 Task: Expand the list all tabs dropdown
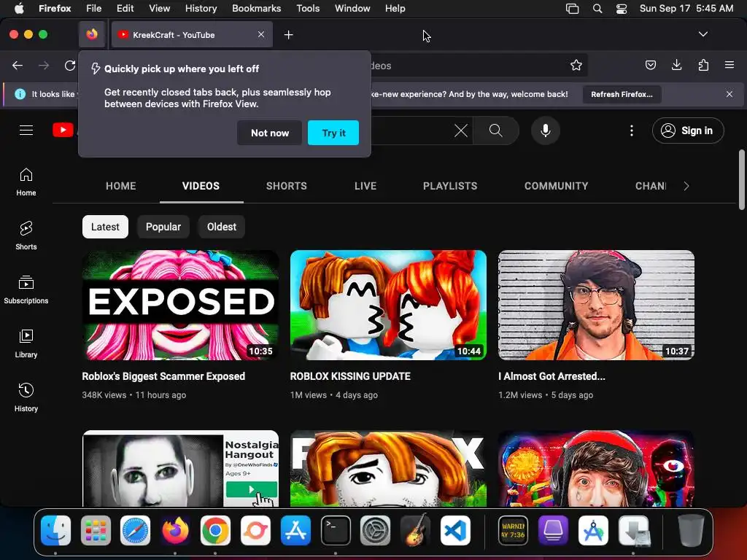pos(703,34)
